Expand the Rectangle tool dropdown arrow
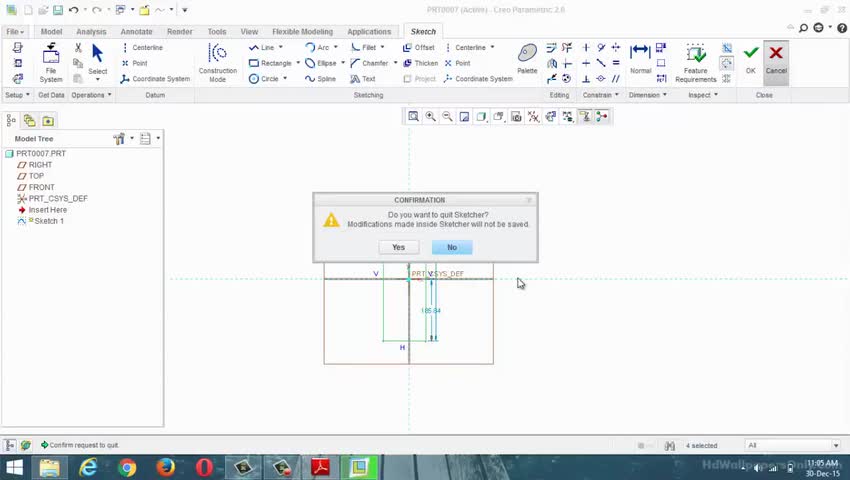This screenshot has width=850, height=480. (298, 63)
